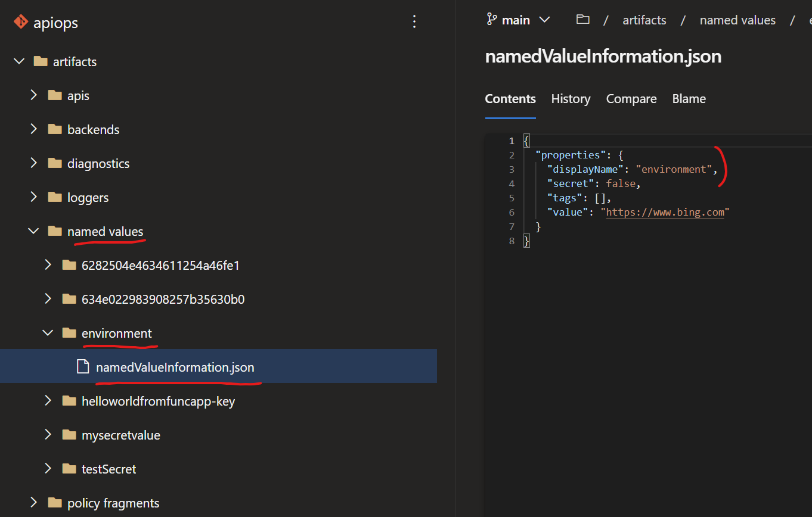Screen dimensions: 812x517
Task: Click the named values breadcrumb entry
Action: point(737,20)
